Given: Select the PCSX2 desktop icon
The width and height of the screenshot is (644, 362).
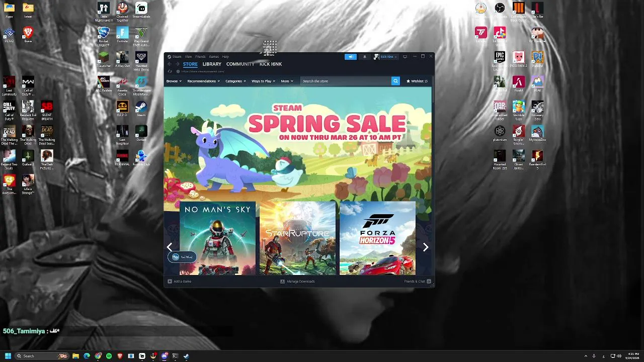Looking at the screenshot, I should [x=9, y=35].
